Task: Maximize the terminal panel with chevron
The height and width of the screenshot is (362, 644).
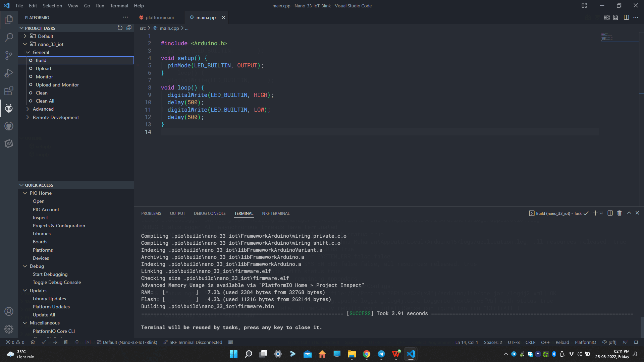Action: coord(629,213)
